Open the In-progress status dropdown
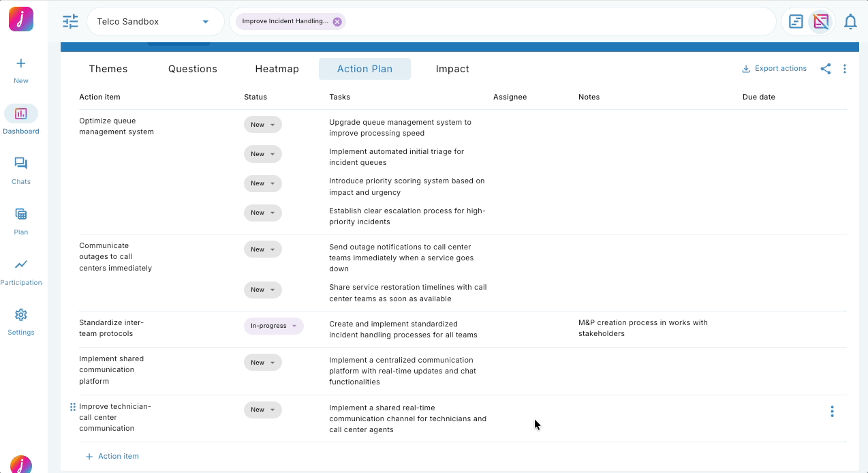This screenshot has height=473, width=868. coord(273,326)
